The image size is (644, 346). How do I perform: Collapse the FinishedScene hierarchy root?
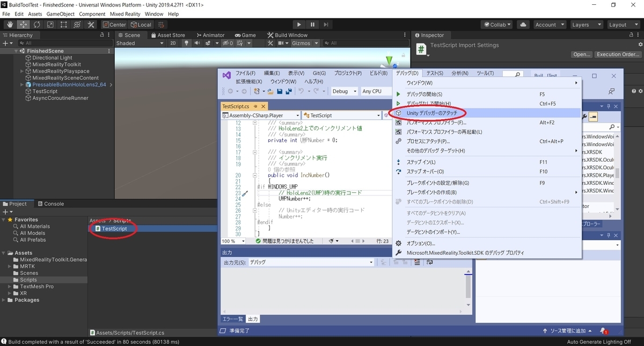(x=16, y=51)
